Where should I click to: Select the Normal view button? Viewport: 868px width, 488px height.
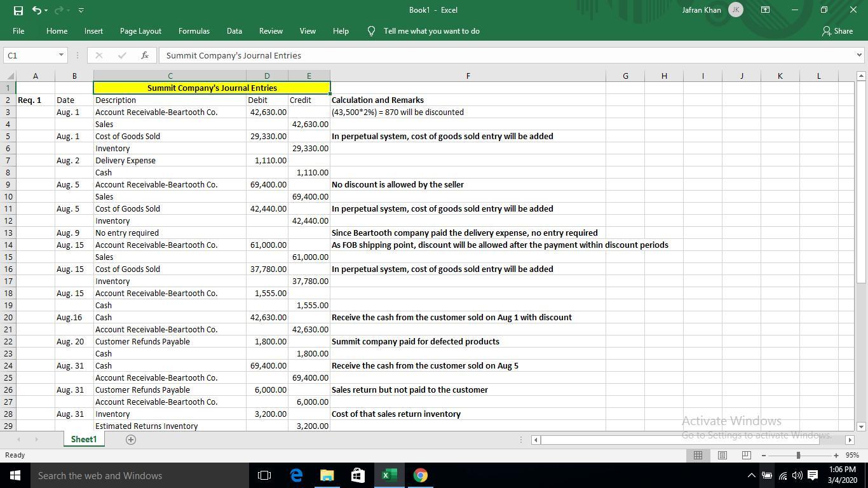click(698, 455)
